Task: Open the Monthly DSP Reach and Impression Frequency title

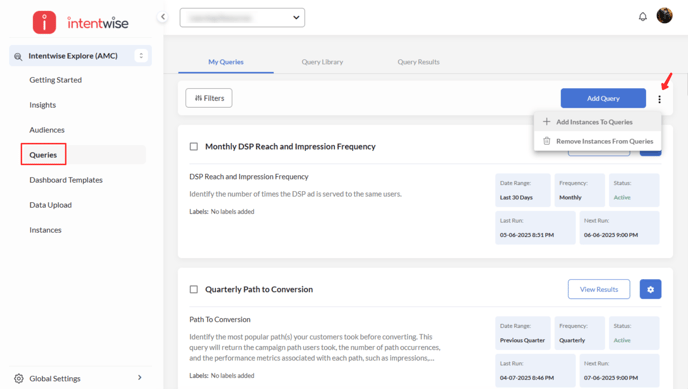Action: point(290,146)
